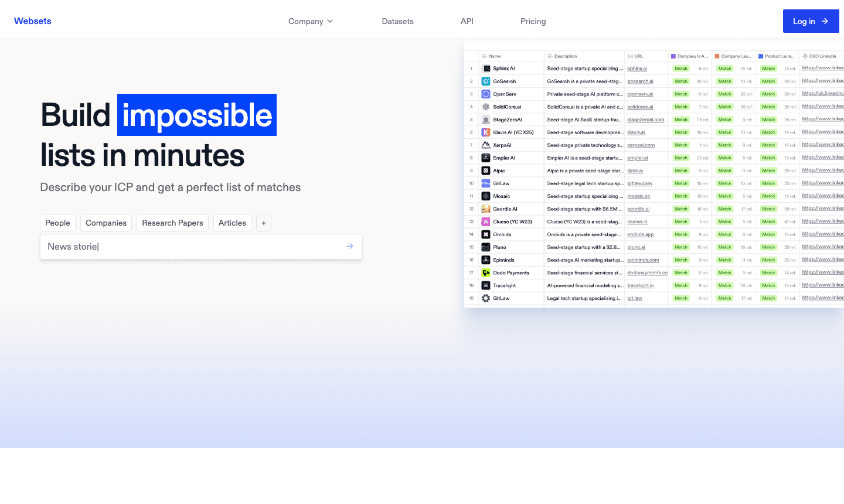
Task: Click the Empler AI logo icon
Action: pyautogui.click(x=486, y=158)
